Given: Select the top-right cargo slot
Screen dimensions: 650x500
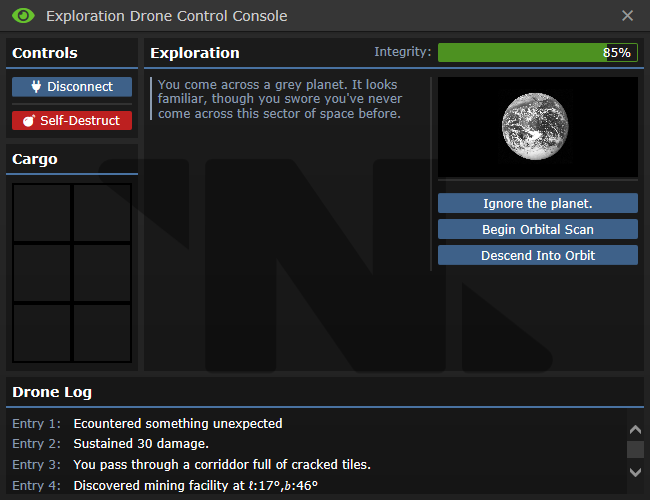Looking at the screenshot, I should click(x=102, y=213).
